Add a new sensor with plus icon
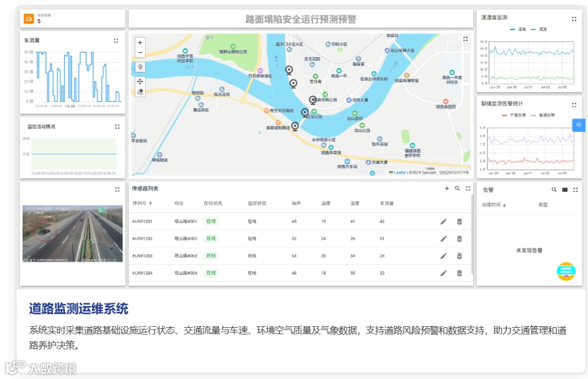The height and width of the screenshot is (379, 588). point(447,188)
